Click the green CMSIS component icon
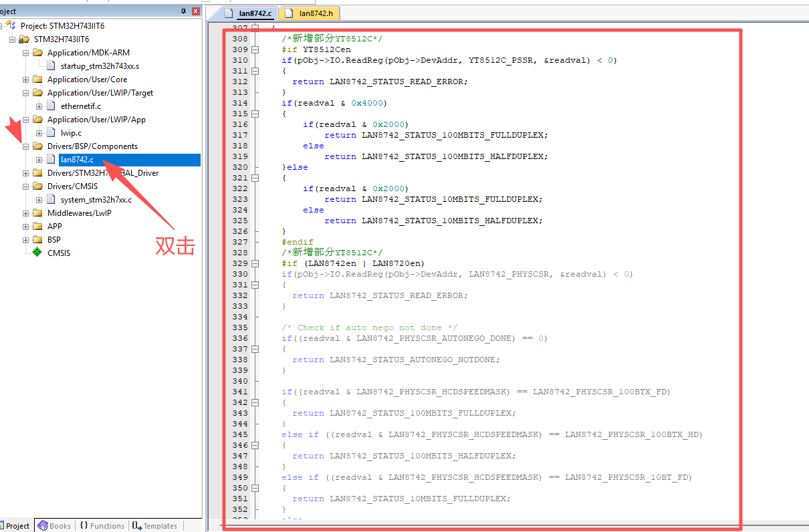Screen dimensions: 809x532 click(x=37, y=253)
